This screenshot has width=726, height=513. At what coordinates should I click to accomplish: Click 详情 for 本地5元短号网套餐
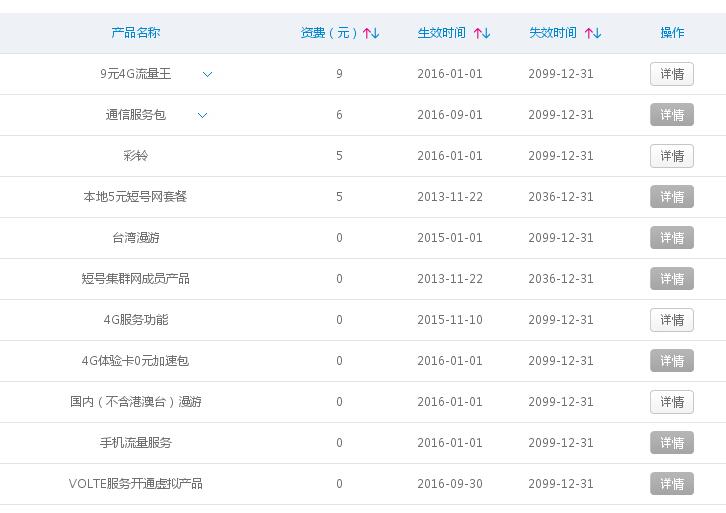click(x=671, y=197)
